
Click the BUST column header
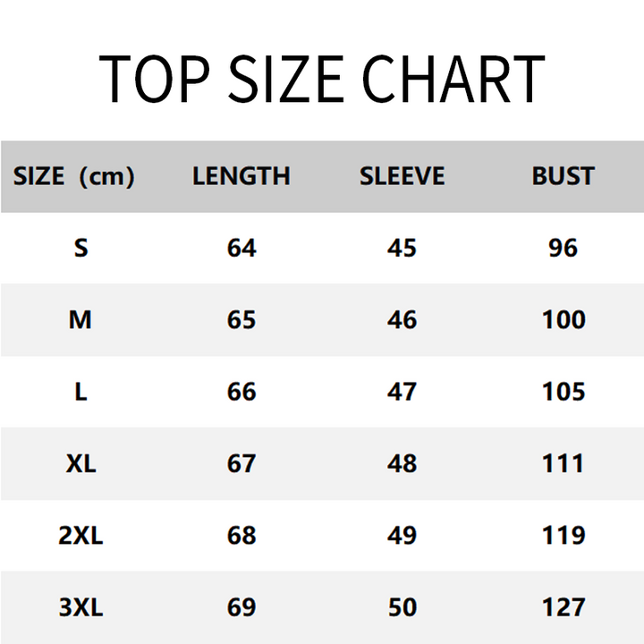[x=563, y=176]
